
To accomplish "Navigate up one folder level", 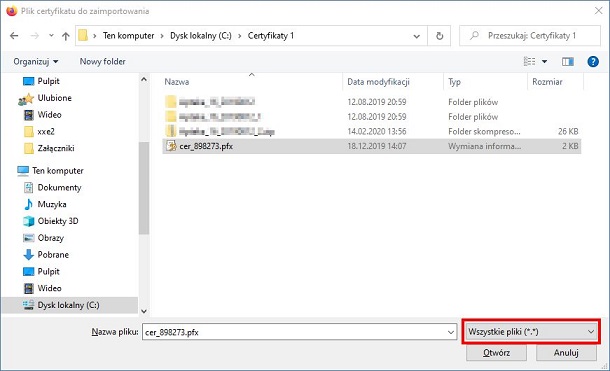I will click(x=65, y=36).
